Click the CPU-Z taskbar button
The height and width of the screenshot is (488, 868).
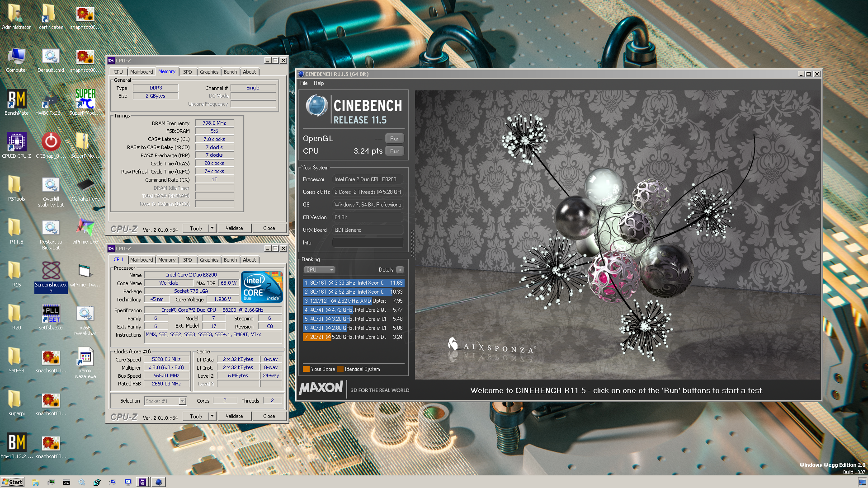142,482
